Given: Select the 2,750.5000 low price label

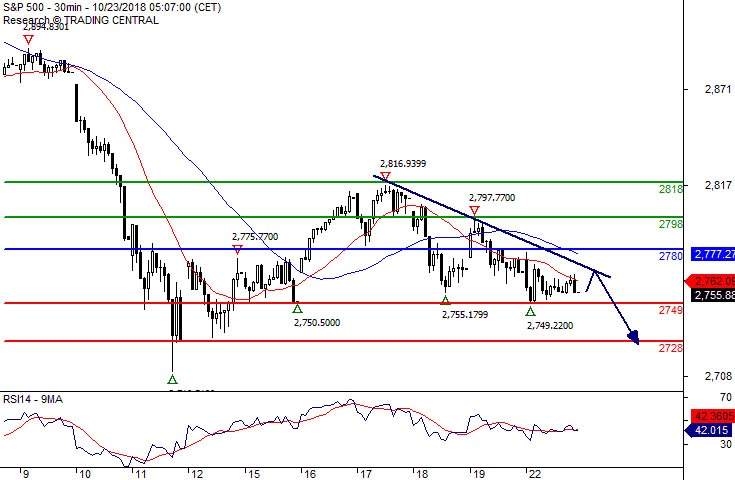Looking at the screenshot, I should [317, 322].
